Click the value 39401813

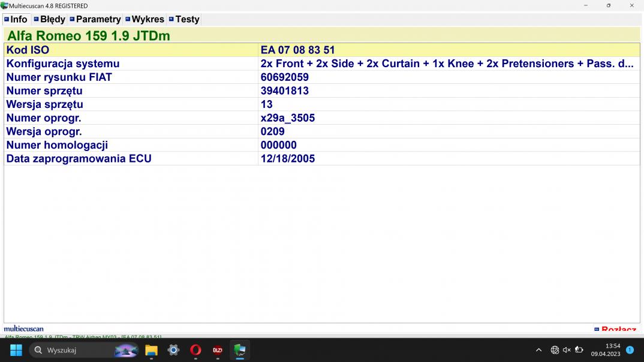click(285, 90)
